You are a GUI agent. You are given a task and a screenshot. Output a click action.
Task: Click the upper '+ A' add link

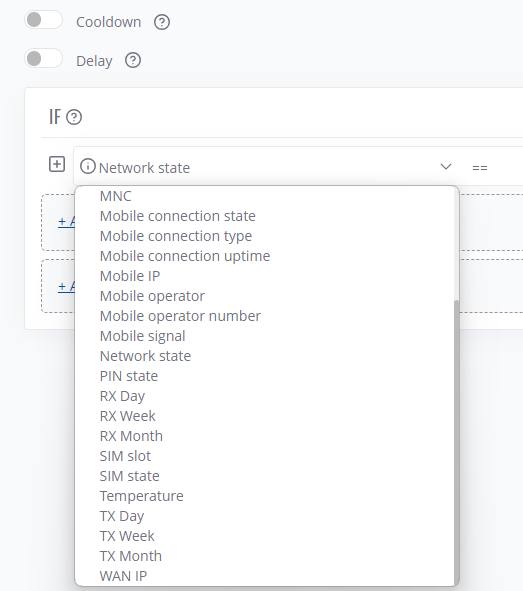67,221
